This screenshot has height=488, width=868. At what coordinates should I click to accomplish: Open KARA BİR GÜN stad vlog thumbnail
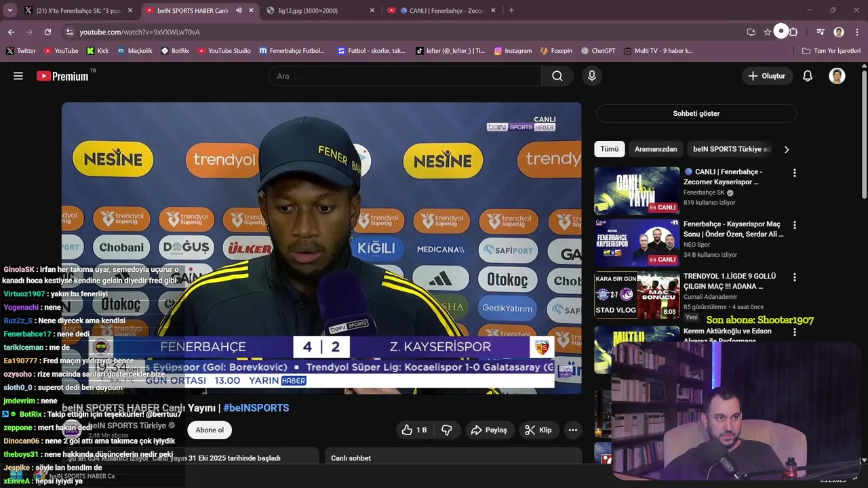point(637,295)
